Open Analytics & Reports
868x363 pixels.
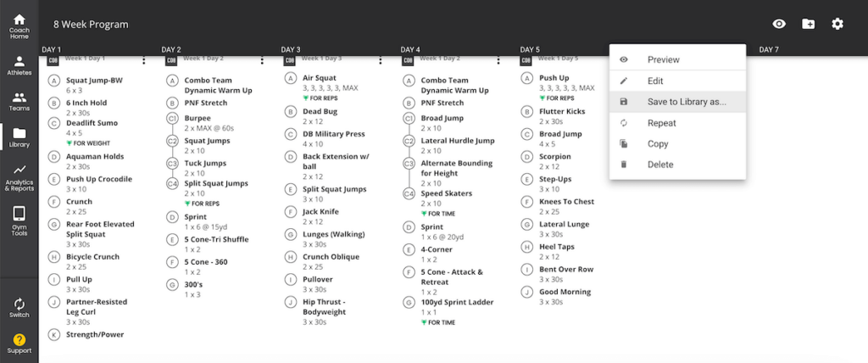tap(19, 176)
